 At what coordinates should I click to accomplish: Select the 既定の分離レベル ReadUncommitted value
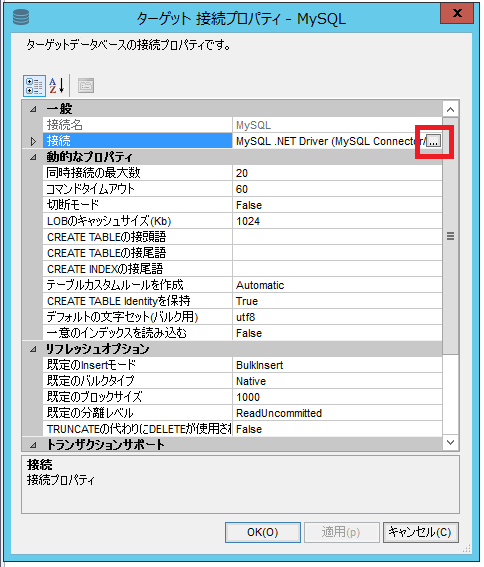(337, 413)
